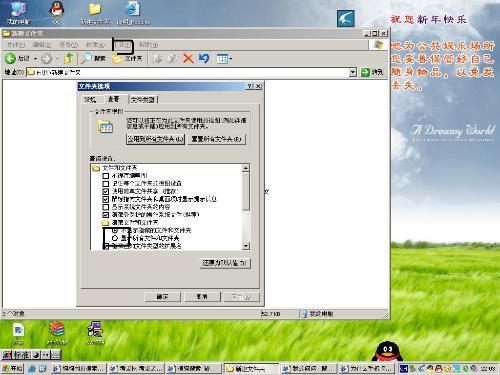Click the Windows Start button
The image size is (500, 375).
pyautogui.click(x=12, y=368)
